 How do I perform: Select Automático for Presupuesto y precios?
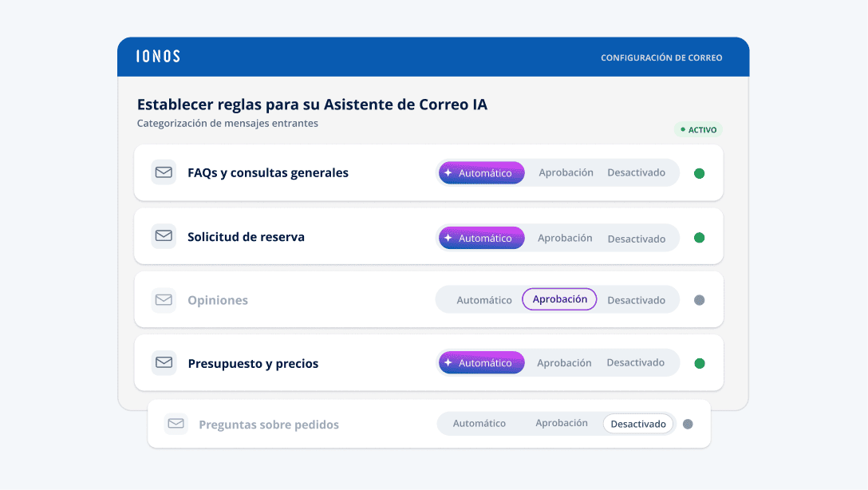pyautogui.click(x=482, y=362)
